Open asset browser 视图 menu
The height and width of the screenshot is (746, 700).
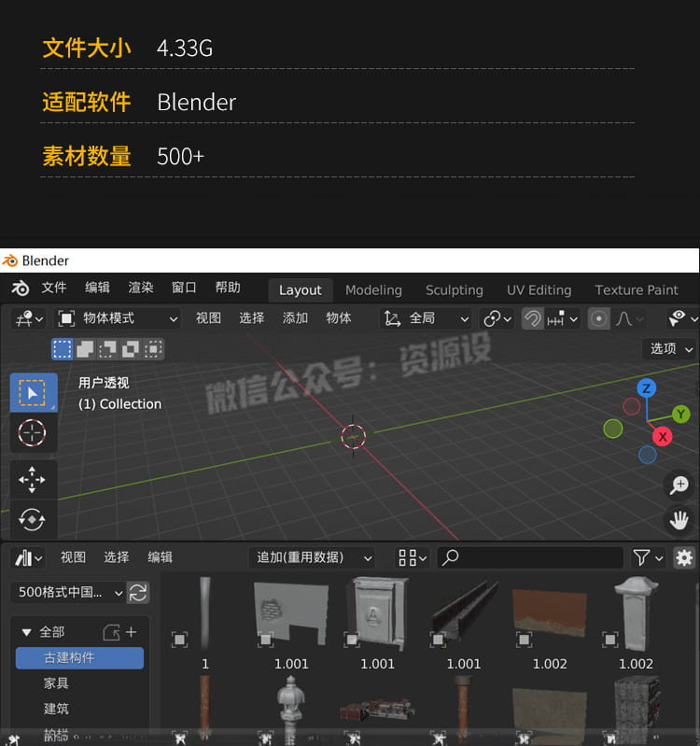tap(73, 557)
